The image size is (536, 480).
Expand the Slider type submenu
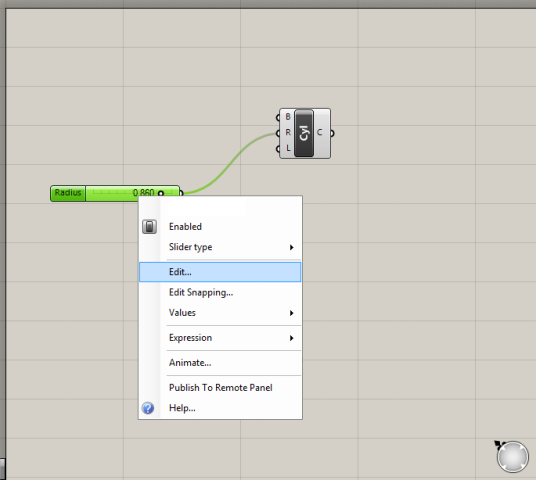[220, 247]
